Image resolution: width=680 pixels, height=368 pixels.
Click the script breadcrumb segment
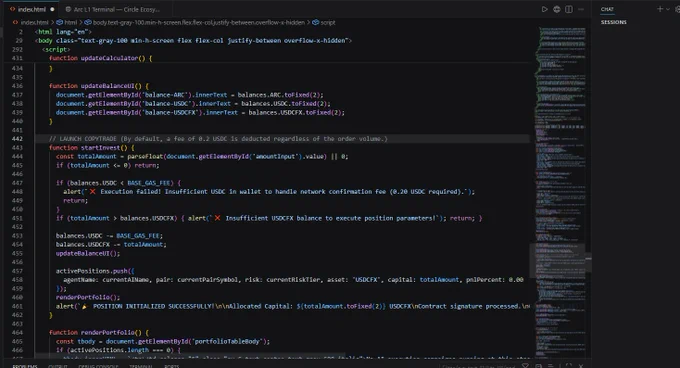pos(328,23)
